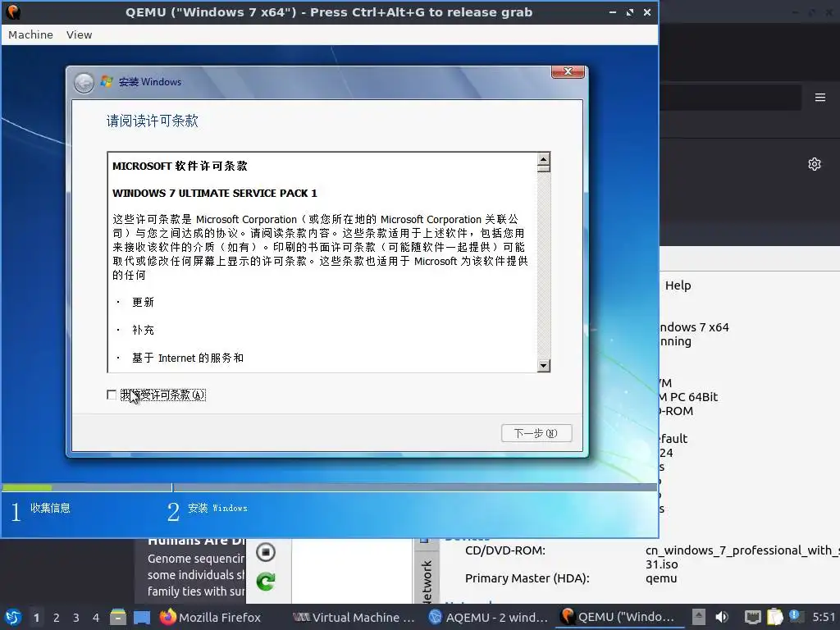Click the cn_windows_7_professional iso filename
This screenshot has height=630, width=840.
742,557
